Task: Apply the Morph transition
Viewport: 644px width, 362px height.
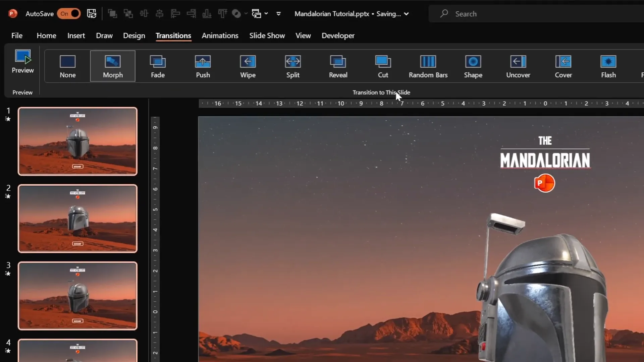Action: (x=113, y=66)
